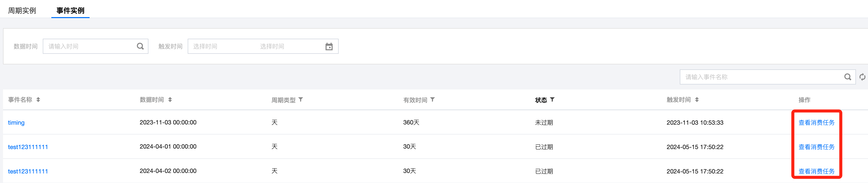
Task: Click the data time search magnifier icon
Action: point(140,47)
